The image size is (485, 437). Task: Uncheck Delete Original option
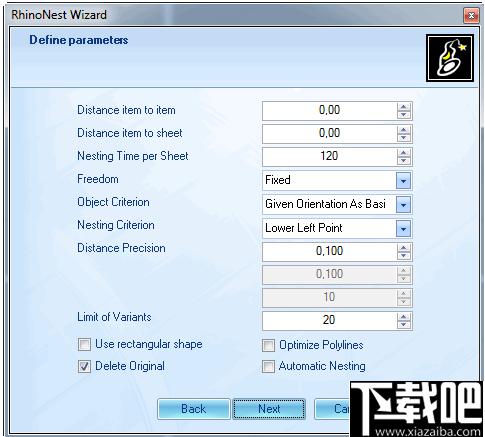pos(84,366)
